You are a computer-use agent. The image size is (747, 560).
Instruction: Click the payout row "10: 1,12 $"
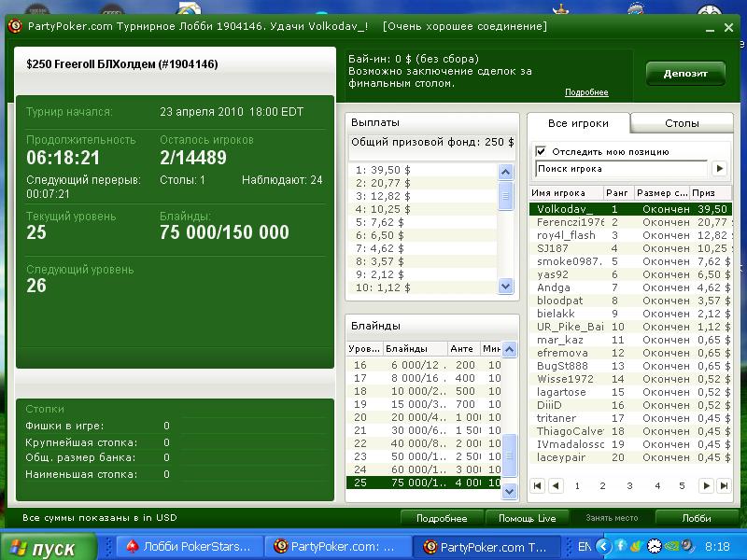[422, 287]
